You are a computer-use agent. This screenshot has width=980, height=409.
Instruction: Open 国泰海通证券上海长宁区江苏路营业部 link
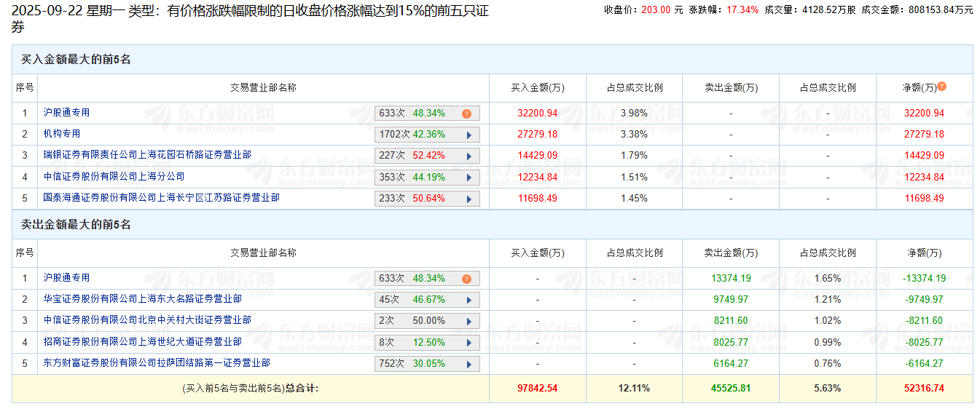click(161, 197)
